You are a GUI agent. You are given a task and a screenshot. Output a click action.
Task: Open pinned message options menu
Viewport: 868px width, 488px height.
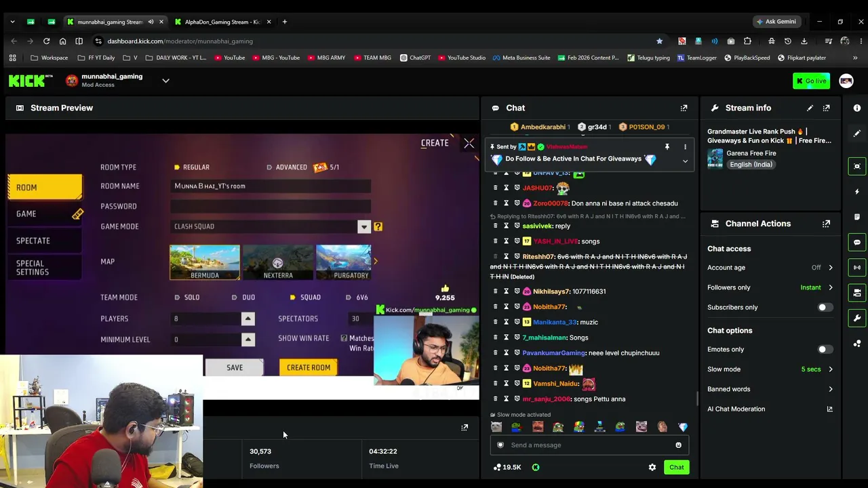[685, 147]
